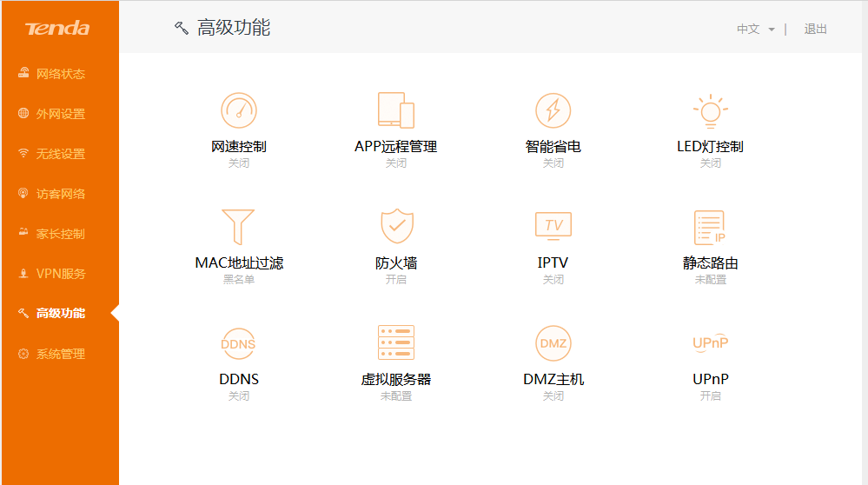Click the 网速控制 label
Screen dimensions: 868x485
click(239, 147)
